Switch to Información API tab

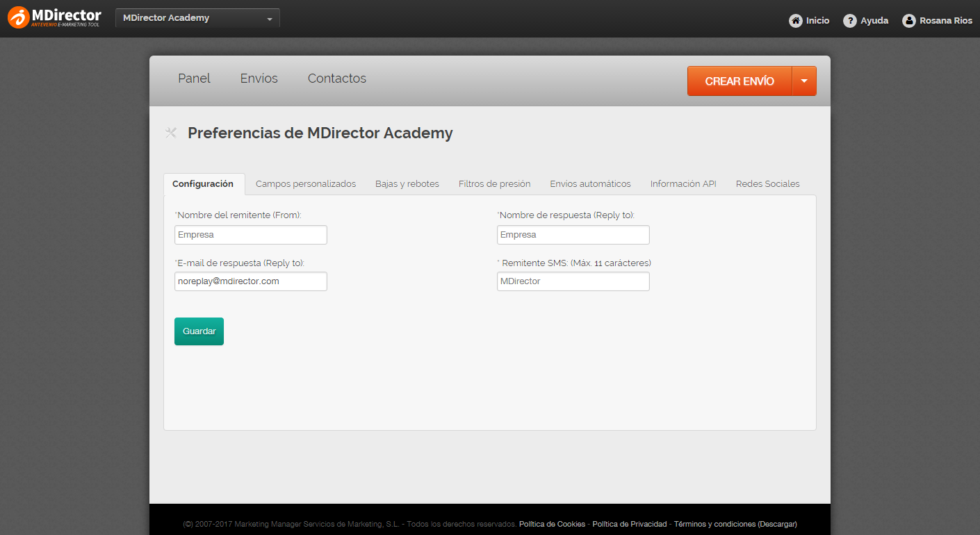(683, 184)
